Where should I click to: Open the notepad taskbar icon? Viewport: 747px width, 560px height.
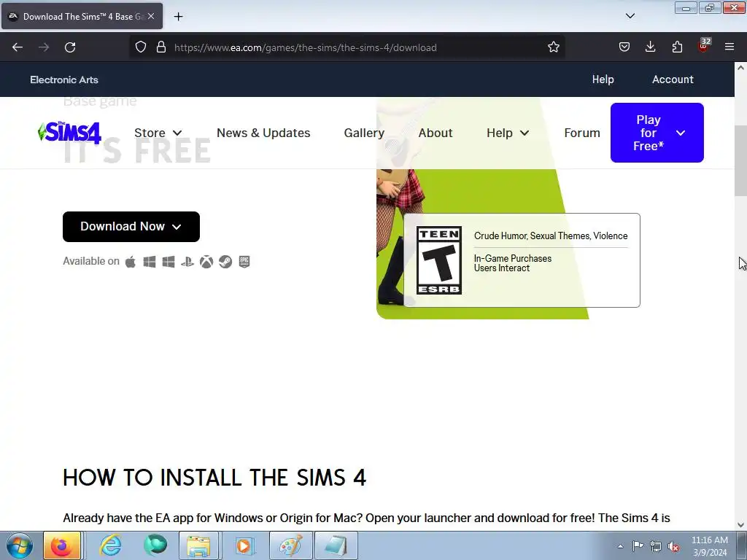pos(336,545)
